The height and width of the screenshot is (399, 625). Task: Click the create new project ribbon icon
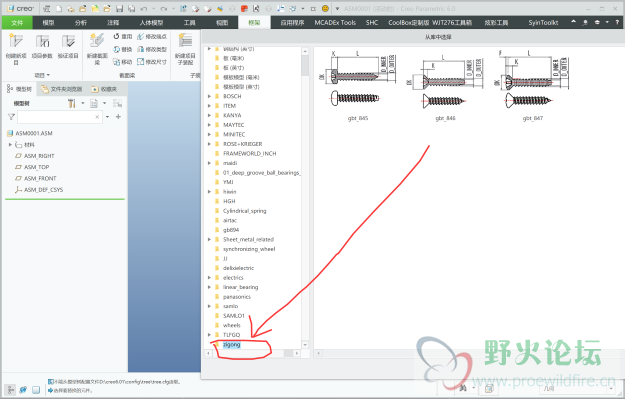16,49
